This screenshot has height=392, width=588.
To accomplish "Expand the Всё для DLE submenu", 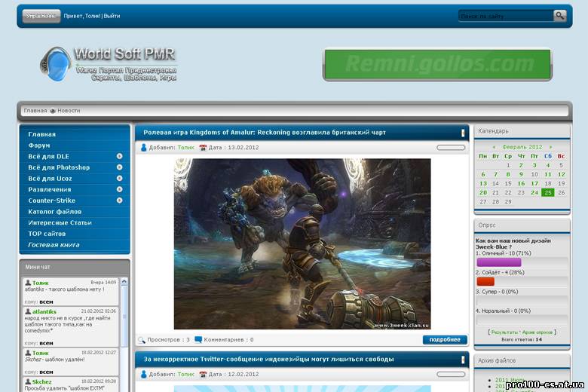I will [119, 156].
